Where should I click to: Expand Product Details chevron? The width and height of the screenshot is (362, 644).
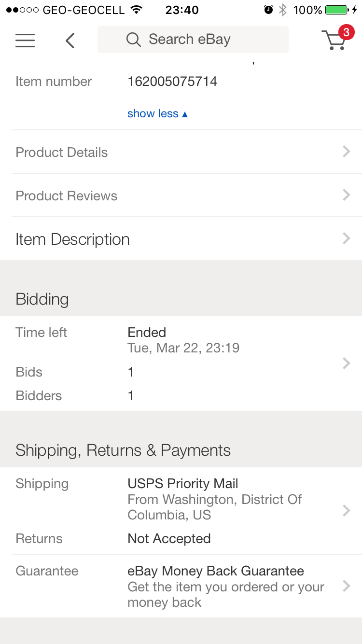346,152
